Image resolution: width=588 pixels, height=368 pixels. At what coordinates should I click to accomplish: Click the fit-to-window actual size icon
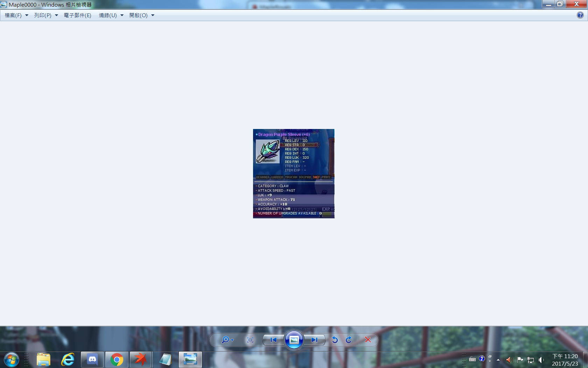(250, 340)
